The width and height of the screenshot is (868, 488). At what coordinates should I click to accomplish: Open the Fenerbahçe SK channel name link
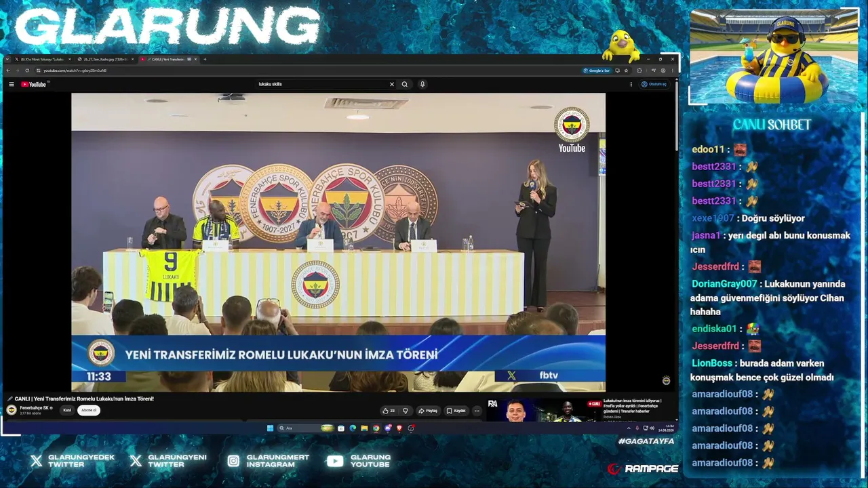click(x=35, y=408)
